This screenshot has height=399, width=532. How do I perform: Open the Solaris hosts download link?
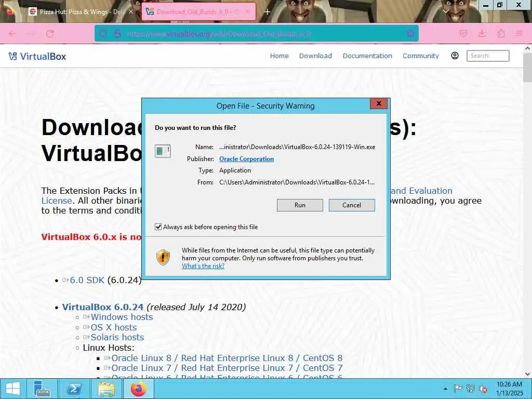tap(117, 337)
